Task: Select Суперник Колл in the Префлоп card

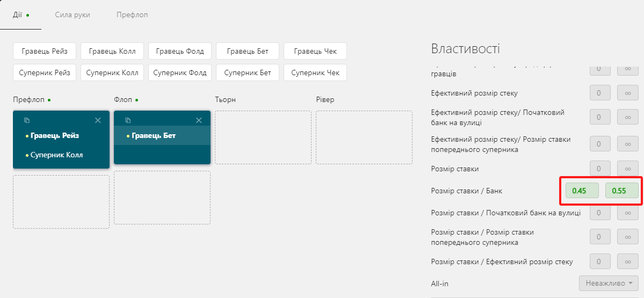Action: point(61,155)
